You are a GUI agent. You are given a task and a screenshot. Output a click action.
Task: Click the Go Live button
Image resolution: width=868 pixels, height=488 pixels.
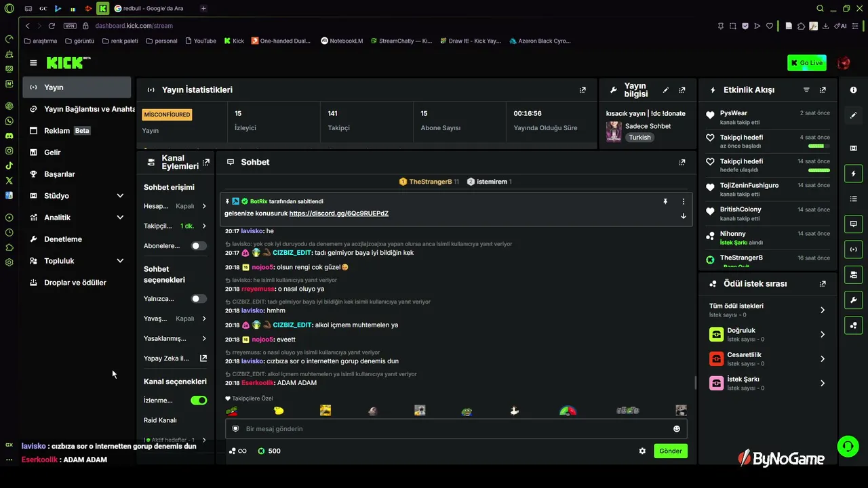[x=807, y=63]
